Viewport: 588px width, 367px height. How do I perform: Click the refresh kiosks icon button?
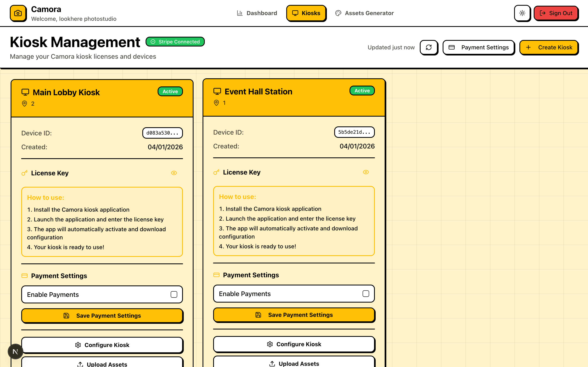[x=429, y=47]
